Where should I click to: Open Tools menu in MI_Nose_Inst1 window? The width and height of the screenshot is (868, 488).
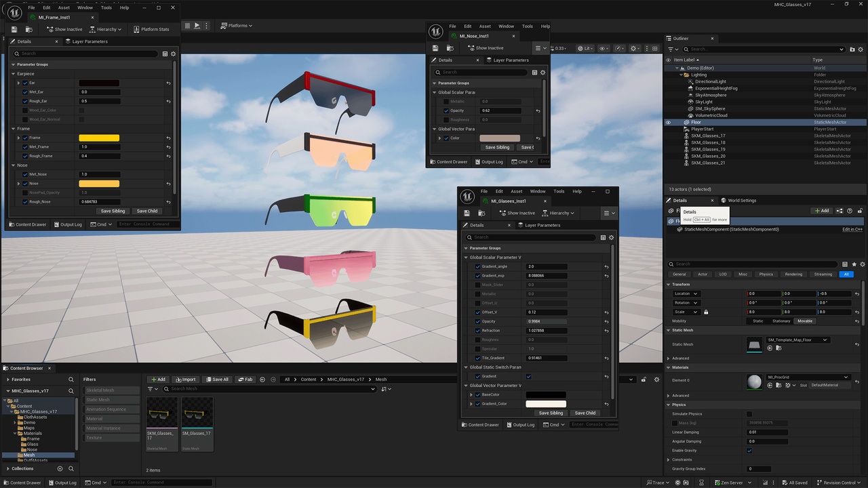point(527,26)
